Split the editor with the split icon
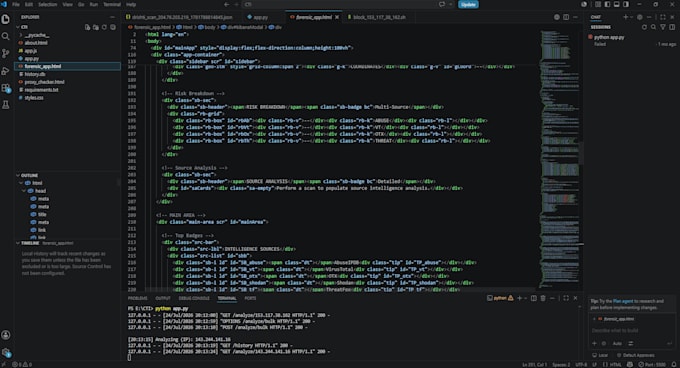 point(566,17)
